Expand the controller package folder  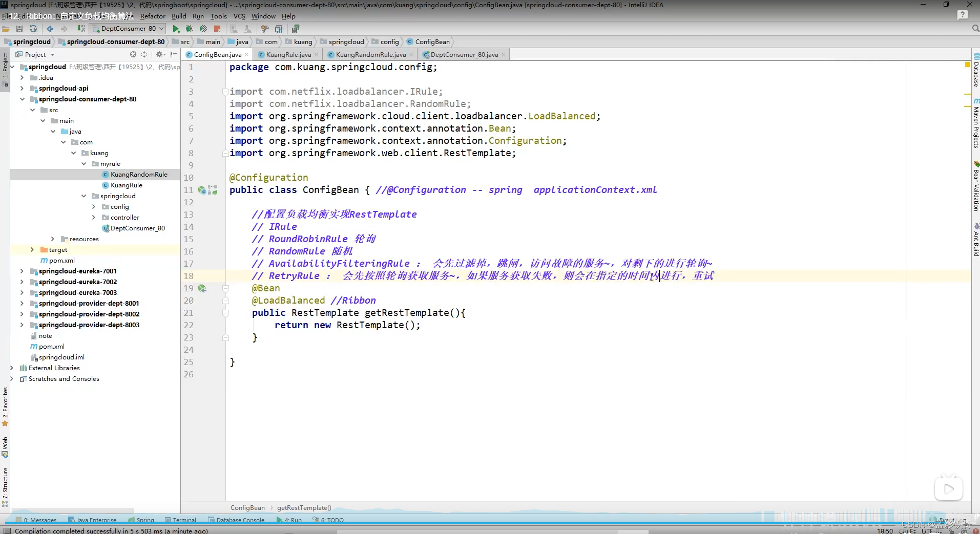coord(94,218)
